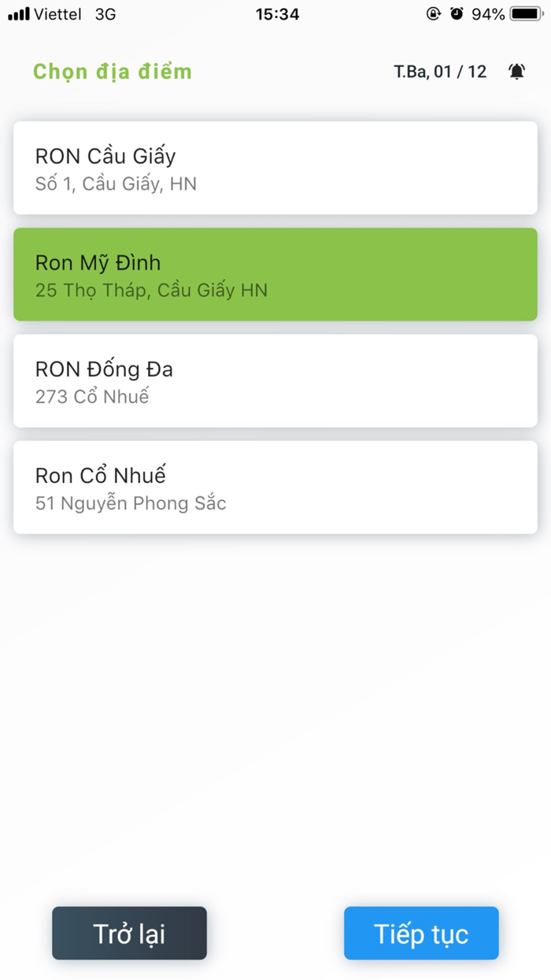Select the RON Đống Đa location
The width and height of the screenshot is (551, 980).
coord(274,380)
